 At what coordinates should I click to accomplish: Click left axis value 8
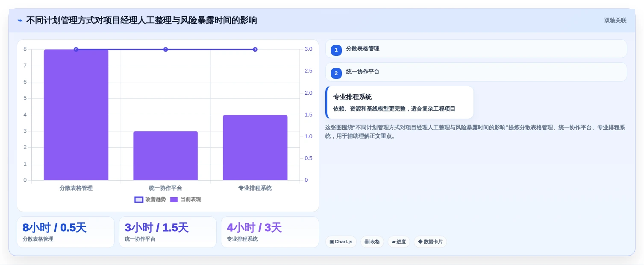(25, 49)
